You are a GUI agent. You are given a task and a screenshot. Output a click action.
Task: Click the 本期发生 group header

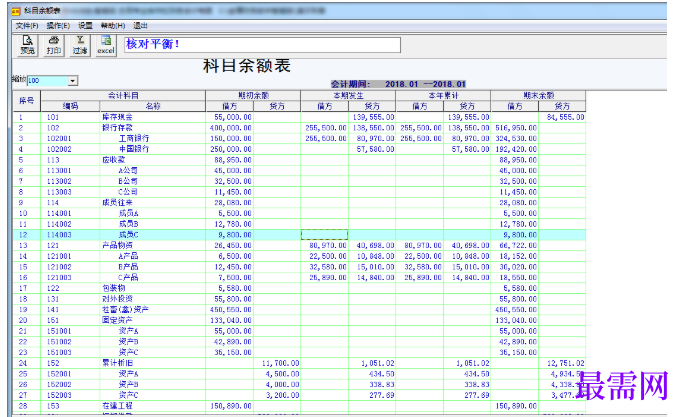point(348,95)
